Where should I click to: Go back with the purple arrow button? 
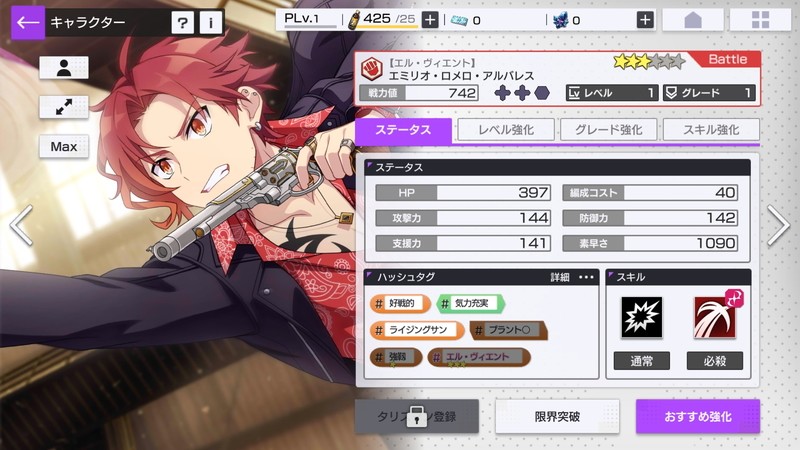28,22
